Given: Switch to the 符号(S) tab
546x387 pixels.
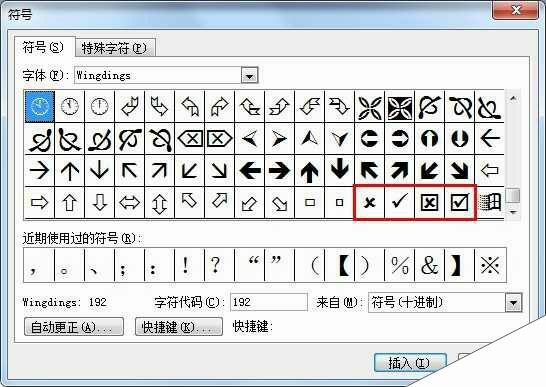Looking at the screenshot, I should point(44,47).
